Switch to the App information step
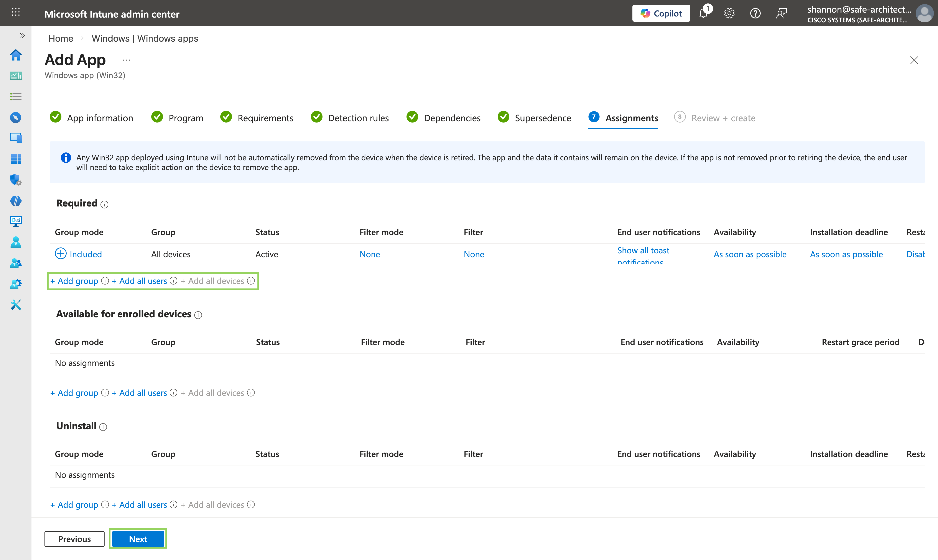Image resolution: width=938 pixels, height=560 pixels. 91,118
